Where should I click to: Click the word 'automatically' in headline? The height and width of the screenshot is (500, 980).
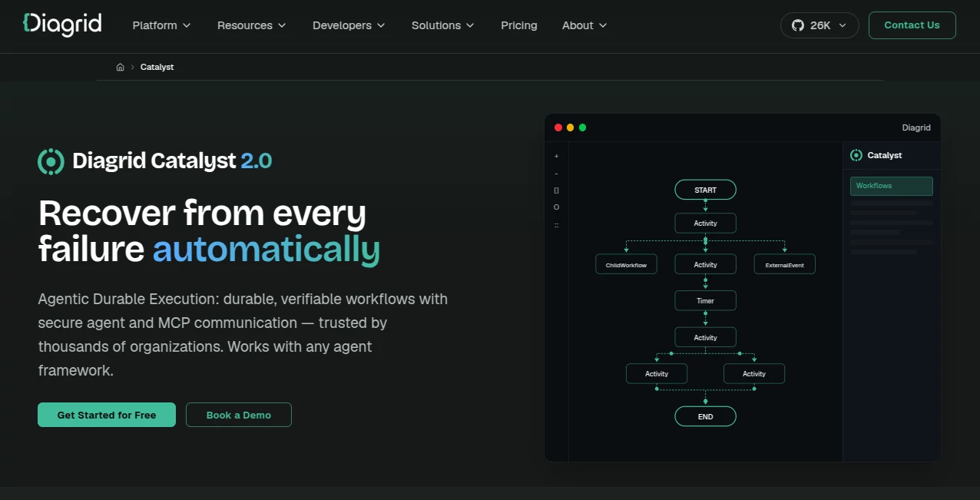267,249
